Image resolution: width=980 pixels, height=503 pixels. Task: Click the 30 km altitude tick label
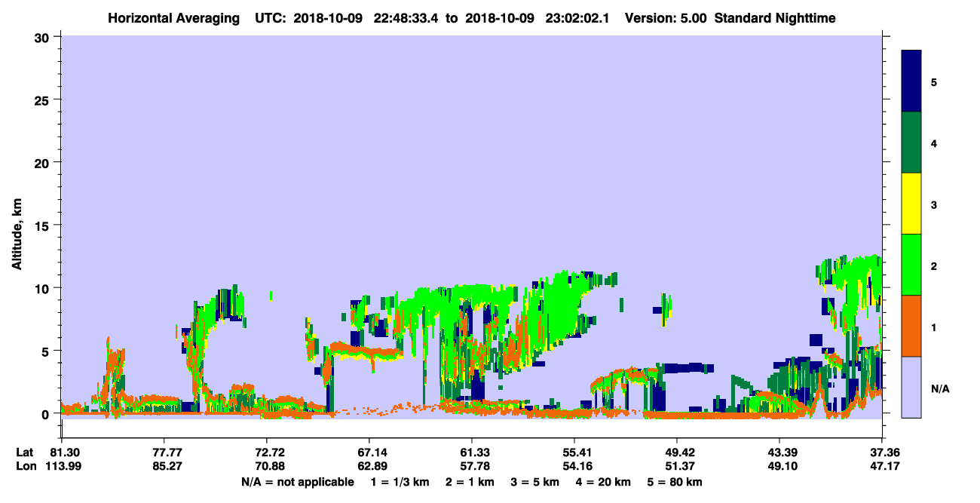(x=44, y=37)
